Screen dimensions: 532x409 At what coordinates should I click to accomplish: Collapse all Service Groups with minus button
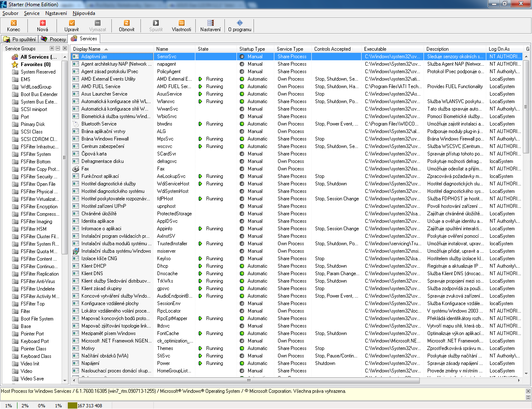click(58, 49)
